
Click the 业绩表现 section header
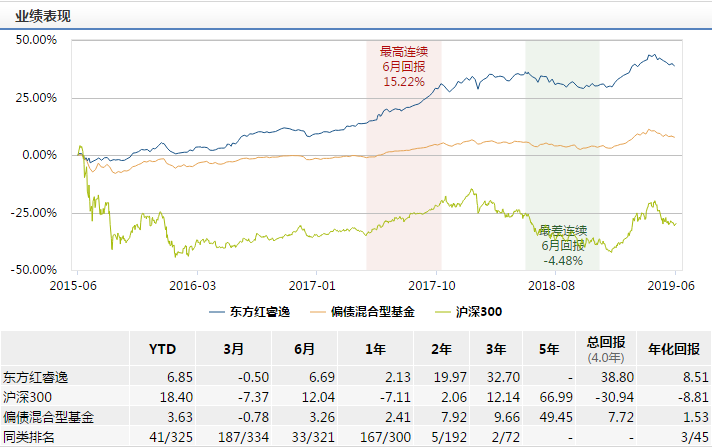pos(43,16)
